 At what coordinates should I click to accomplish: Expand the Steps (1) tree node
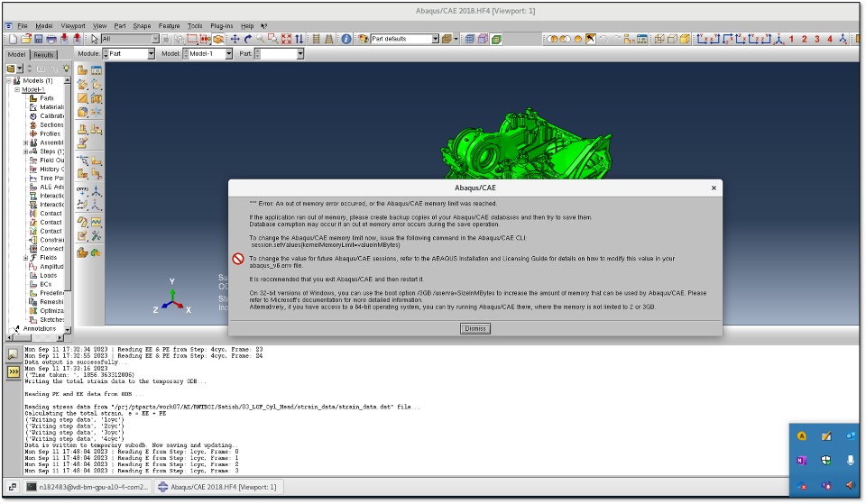point(25,151)
